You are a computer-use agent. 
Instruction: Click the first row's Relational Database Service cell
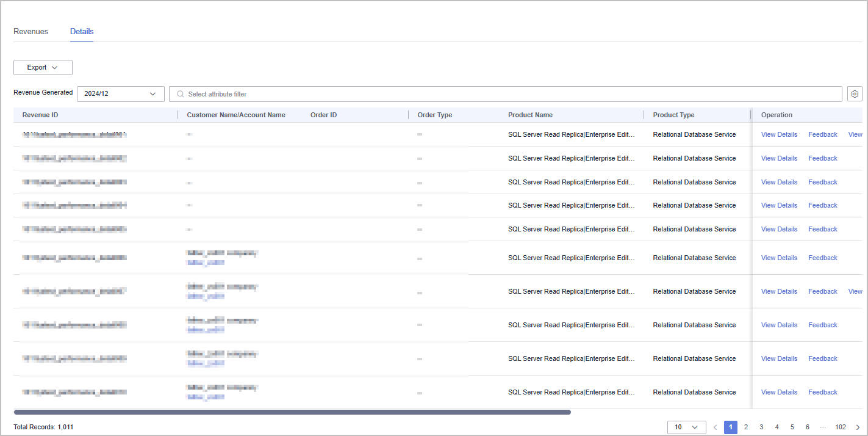pyautogui.click(x=694, y=134)
